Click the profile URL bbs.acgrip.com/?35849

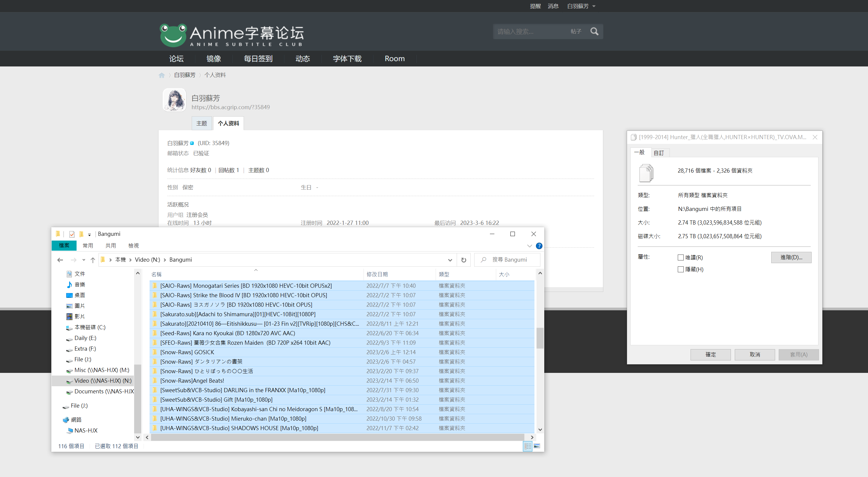coord(231,107)
